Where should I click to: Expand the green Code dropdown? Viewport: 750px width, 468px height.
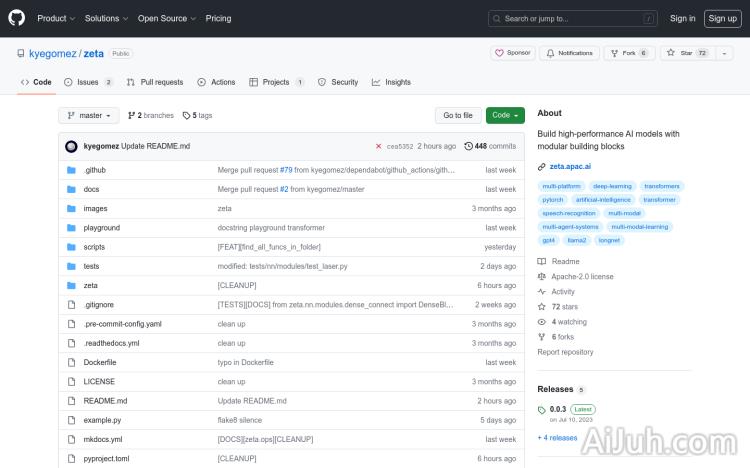pyautogui.click(x=505, y=115)
